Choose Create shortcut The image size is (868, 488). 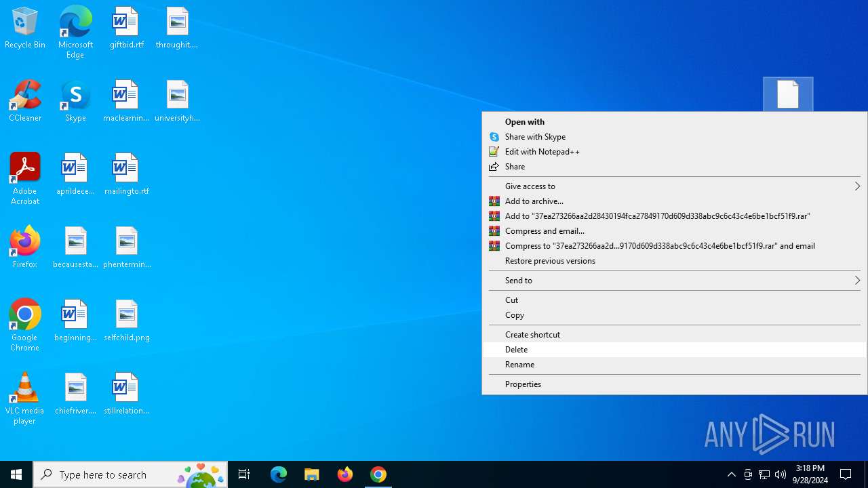[x=675, y=335]
